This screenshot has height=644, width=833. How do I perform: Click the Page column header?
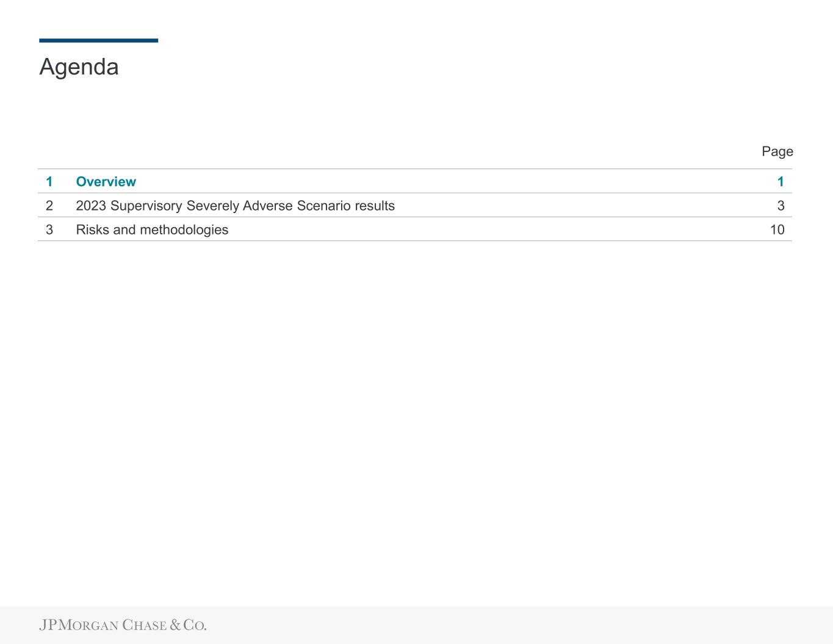point(777,151)
